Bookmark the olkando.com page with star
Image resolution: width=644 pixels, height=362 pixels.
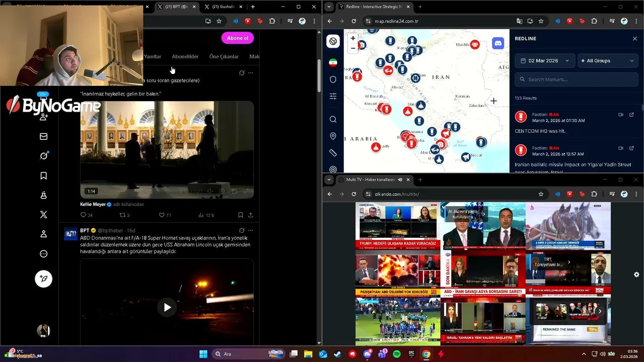pyautogui.click(x=541, y=194)
